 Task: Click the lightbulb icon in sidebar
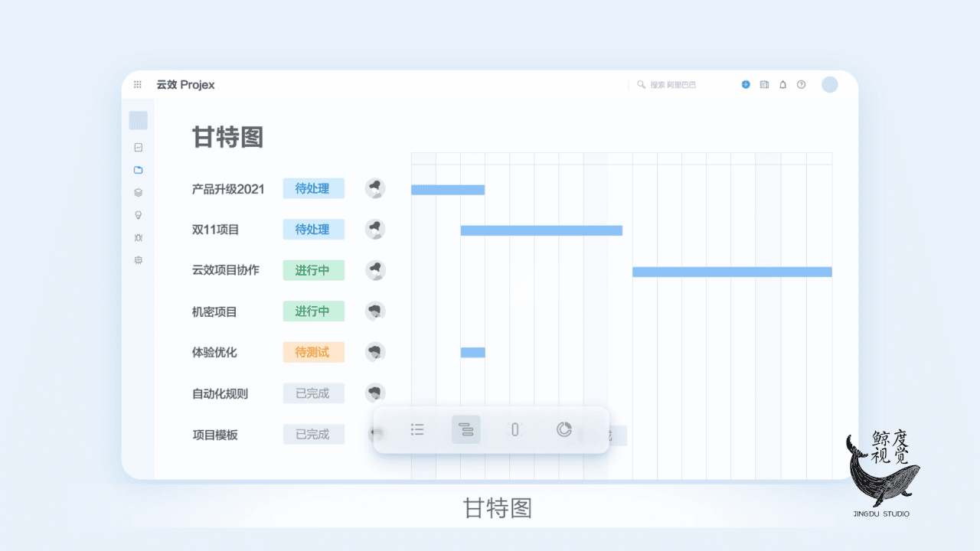138,215
